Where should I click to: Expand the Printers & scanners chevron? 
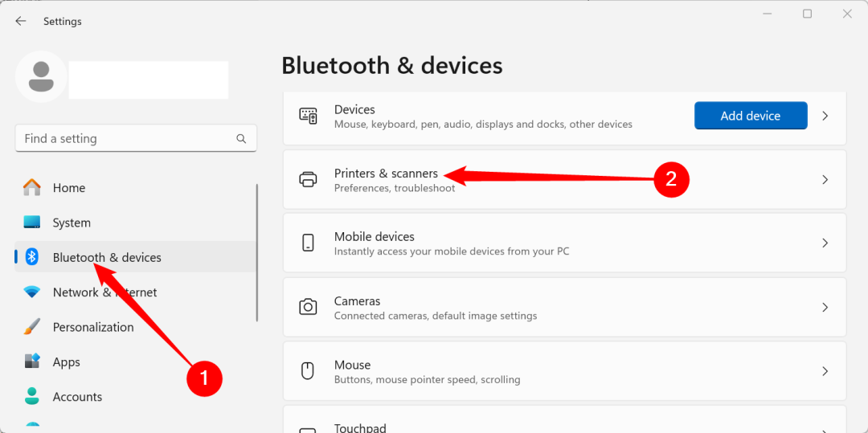pyautogui.click(x=825, y=179)
